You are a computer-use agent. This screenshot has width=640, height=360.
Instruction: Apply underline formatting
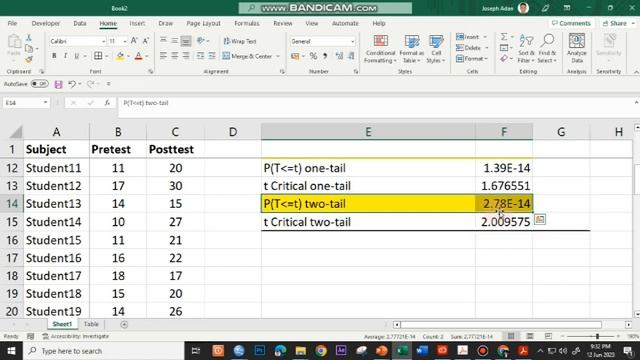click(x=76, y=56)
